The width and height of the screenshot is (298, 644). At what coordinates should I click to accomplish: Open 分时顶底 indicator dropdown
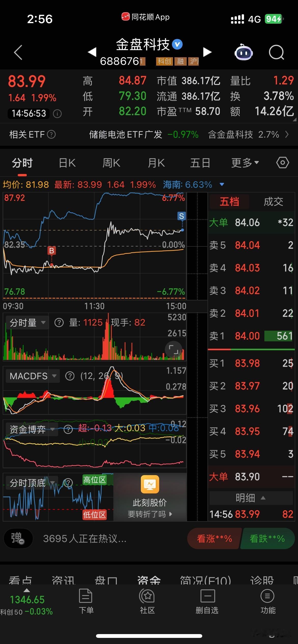[32, 482]
